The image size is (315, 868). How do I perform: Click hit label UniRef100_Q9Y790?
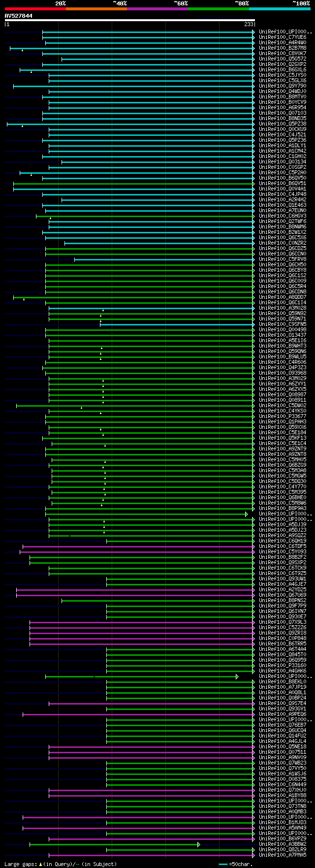(283, 86)
